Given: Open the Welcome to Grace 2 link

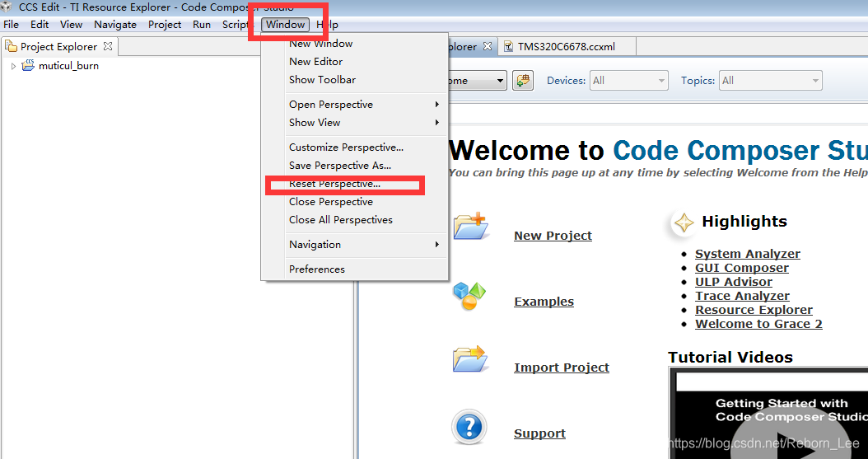Looking at the screenshot, I should (x=758, y=324).
